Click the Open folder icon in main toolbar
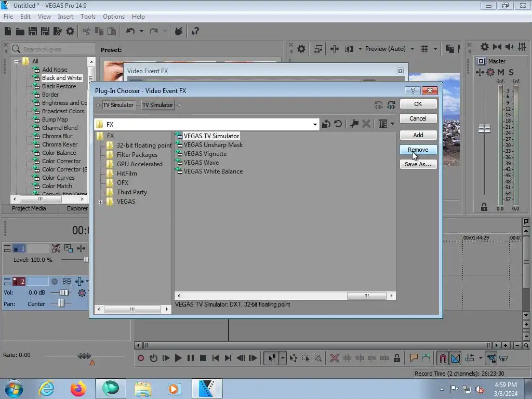The height and width of the screenshot is (399, 532). (x=20, y=32)
